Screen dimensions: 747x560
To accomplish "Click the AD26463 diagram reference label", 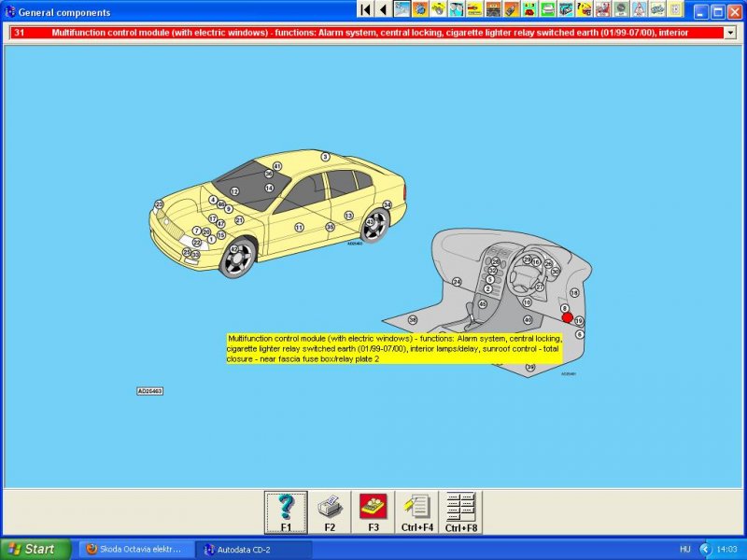I will coord(149,391).
